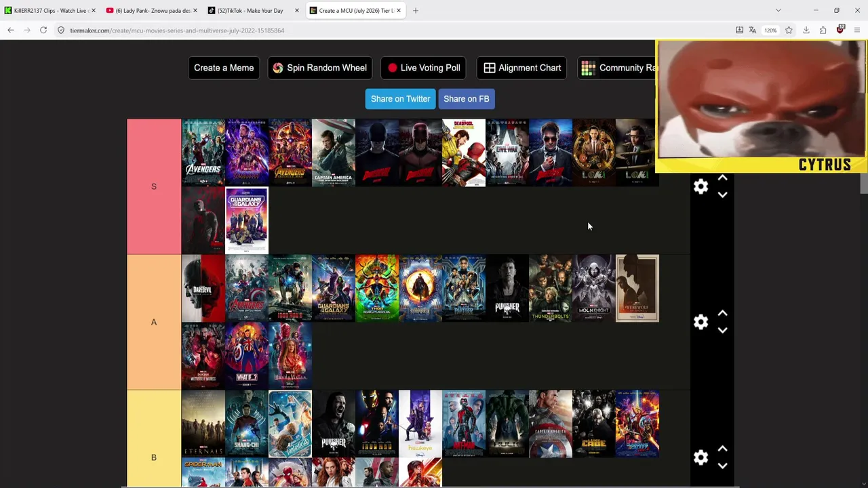This screenshot has width=868, height=488.
Task: Open settings gear for S tier
Action: click(701, 186)
